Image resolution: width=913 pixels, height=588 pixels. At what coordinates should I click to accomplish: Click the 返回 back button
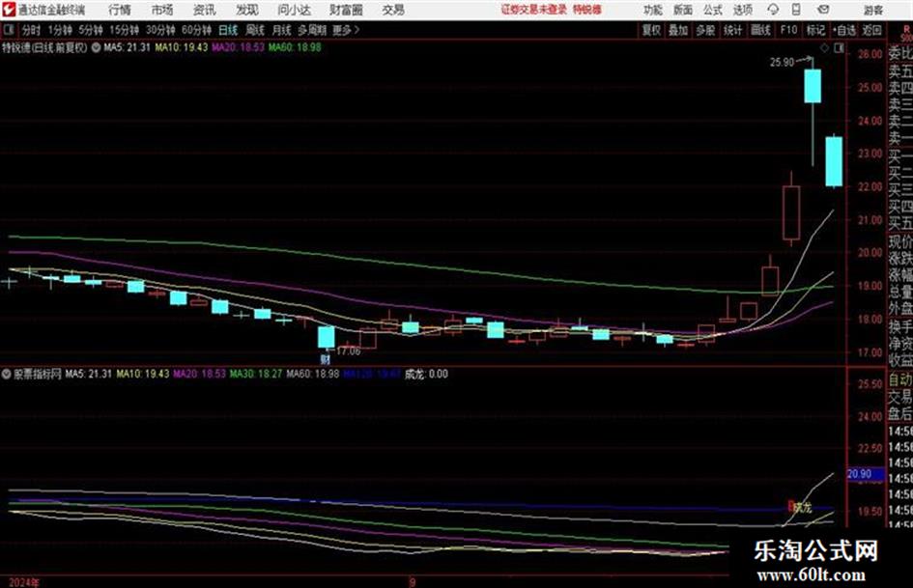coord(872,30)
